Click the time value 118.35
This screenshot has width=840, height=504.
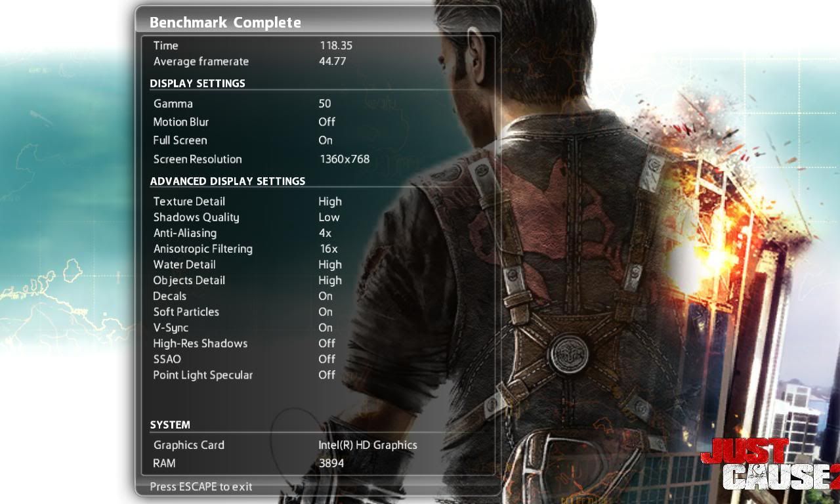pos(335,45)
